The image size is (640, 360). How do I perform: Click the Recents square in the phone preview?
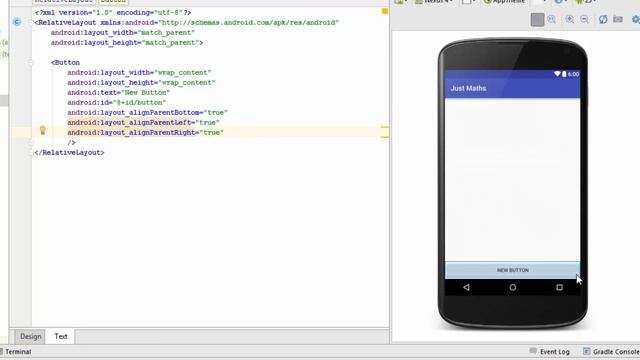click(x=559, y=287)
